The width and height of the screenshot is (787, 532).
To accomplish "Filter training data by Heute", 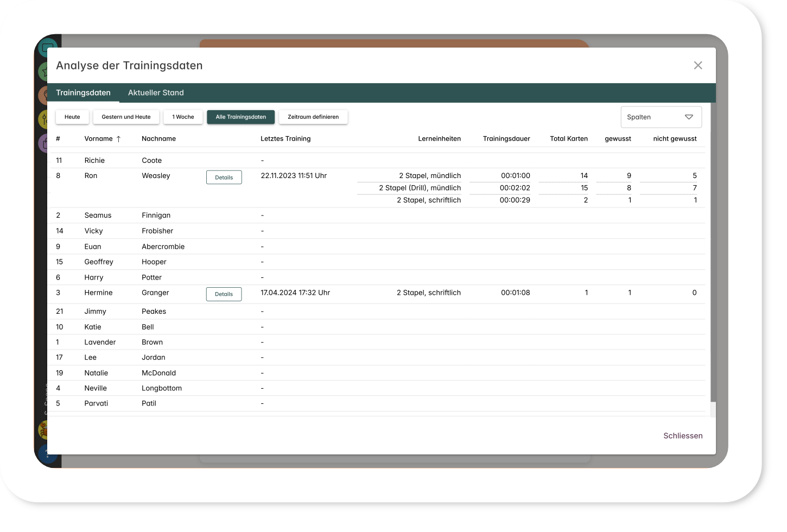I will (x=72, y=117).
